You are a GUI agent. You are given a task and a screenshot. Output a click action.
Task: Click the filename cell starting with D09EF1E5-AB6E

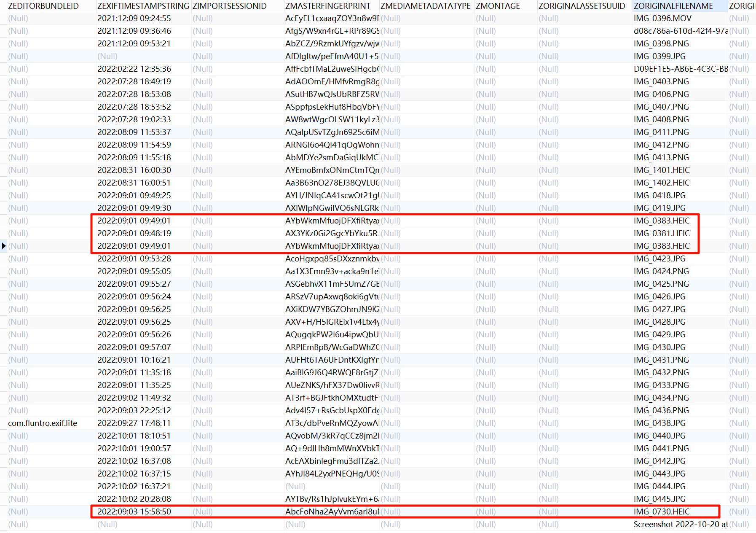tap(680, 69)
